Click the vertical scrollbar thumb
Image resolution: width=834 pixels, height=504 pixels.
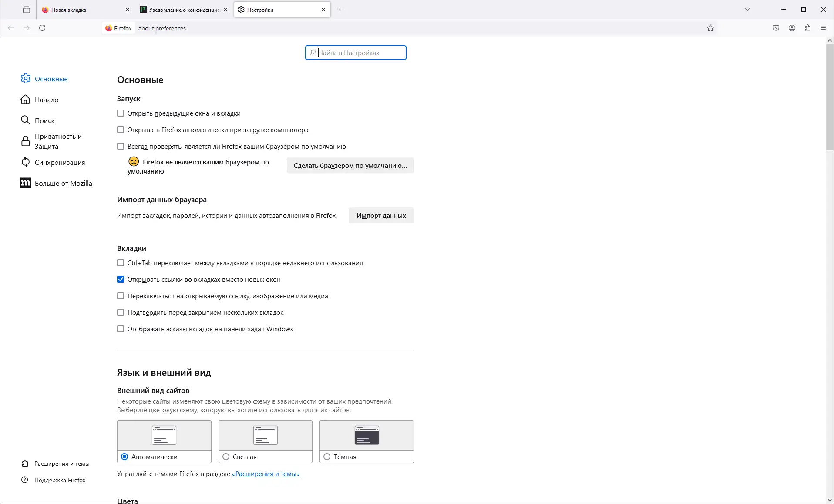pos(830,98)
